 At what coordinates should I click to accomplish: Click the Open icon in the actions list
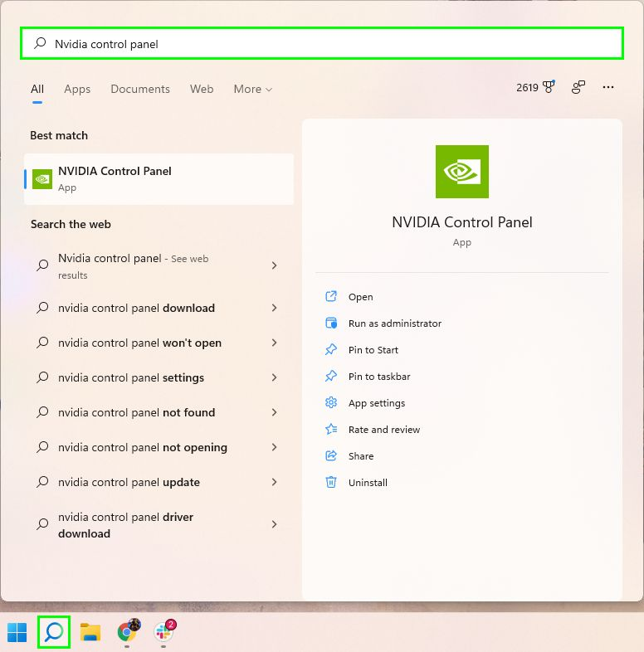331,296
